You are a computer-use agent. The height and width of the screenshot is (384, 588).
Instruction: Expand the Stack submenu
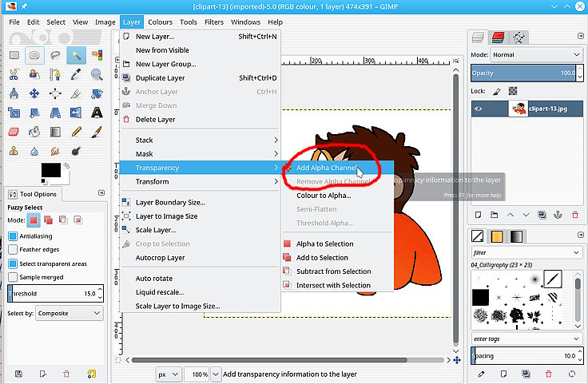[200, 141]
